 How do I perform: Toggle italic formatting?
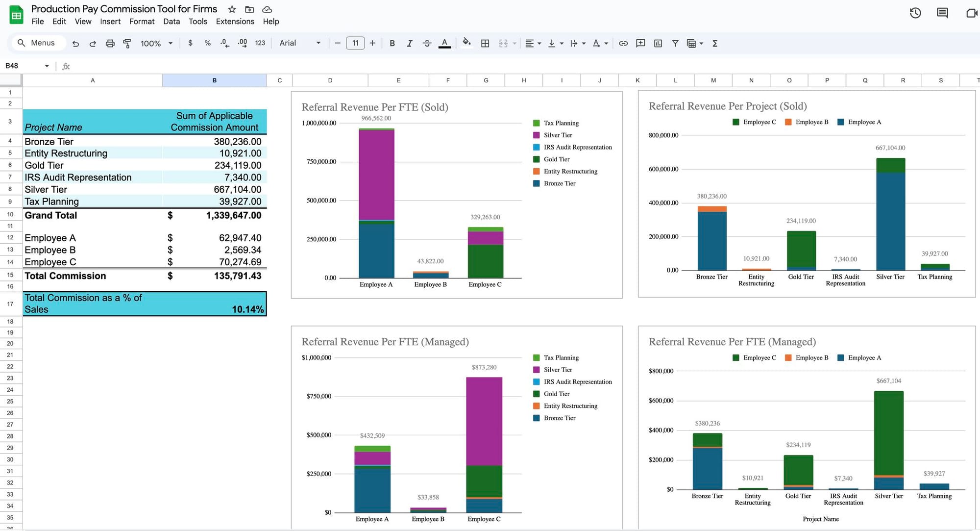click(409, 43)
